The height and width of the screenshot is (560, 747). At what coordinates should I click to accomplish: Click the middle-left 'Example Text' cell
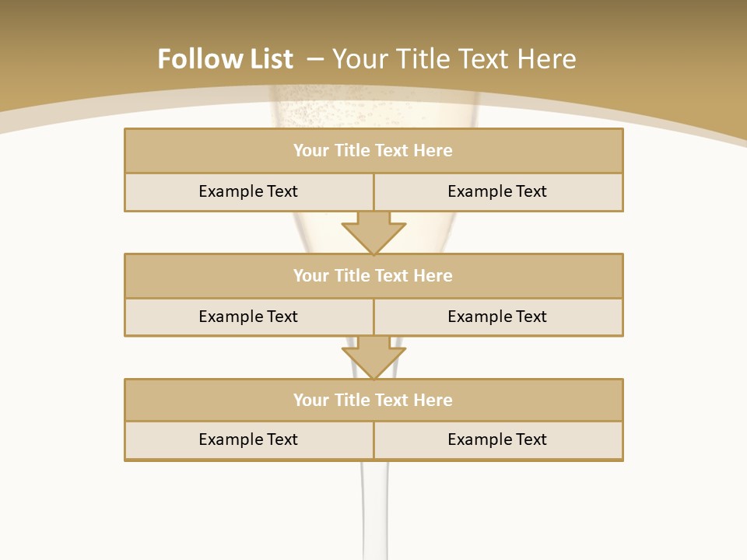248,317
